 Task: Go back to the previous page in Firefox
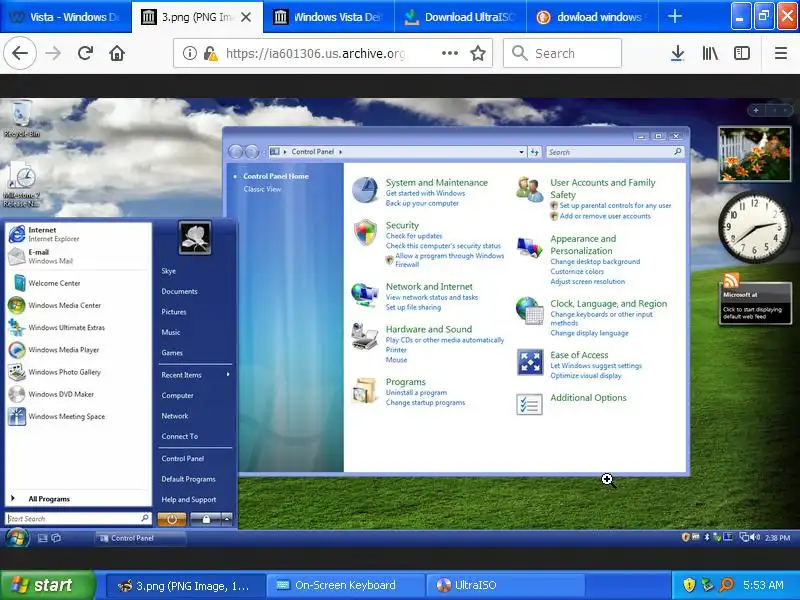pyautogui.click(x=20, y=53)
